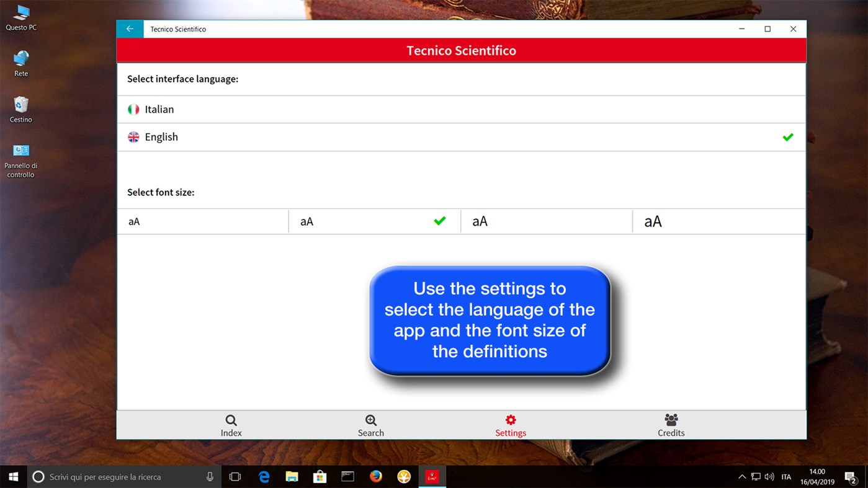Image resolution: width=868 pixels, height=488 pixels.
Task: Open the Tecnico Scientifico app from the taskbar
Action: pyautogui.click(x=432, y=476)
